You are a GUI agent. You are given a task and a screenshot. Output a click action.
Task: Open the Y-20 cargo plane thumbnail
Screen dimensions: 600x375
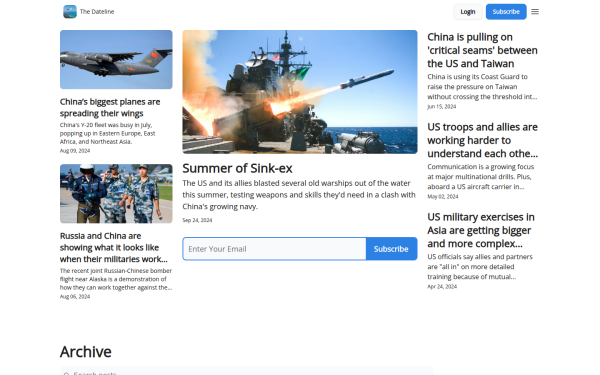[x=116, y=60]
